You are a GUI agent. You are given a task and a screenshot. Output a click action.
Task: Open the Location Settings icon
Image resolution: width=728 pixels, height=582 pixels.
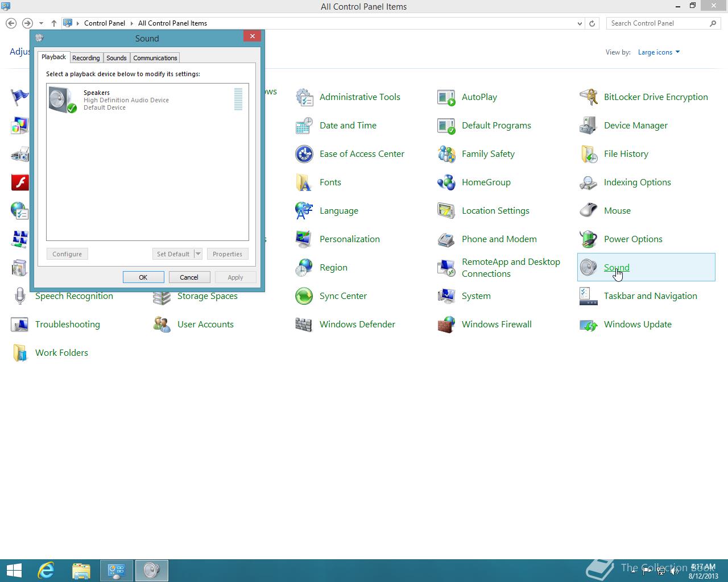click(446, 211)
